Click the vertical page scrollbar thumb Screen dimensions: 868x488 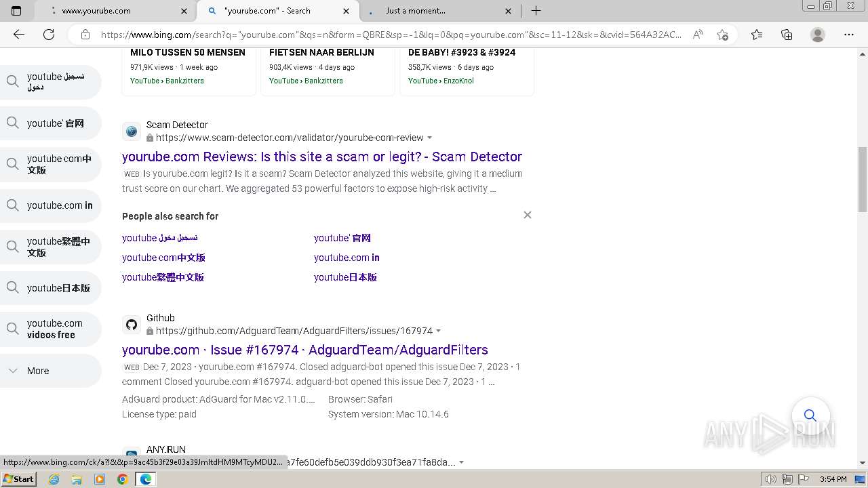pyautogui.click(x=863, y=180)
